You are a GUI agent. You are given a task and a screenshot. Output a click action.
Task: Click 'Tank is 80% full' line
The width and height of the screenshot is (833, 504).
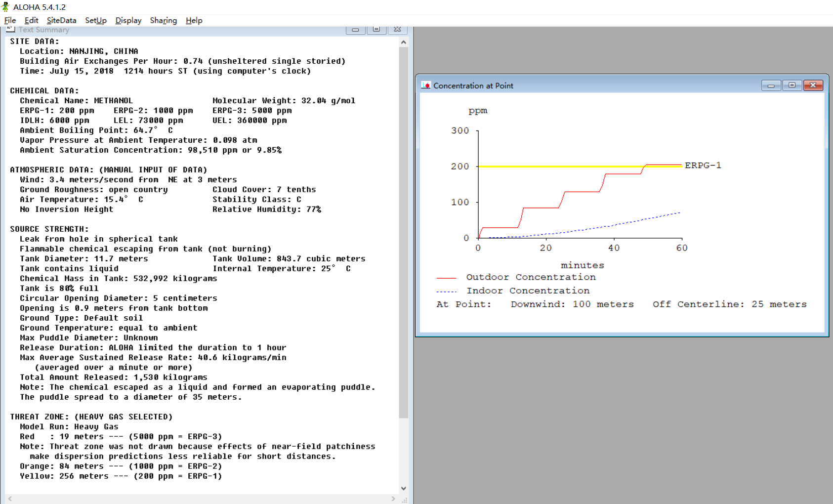tap(59, 289)
